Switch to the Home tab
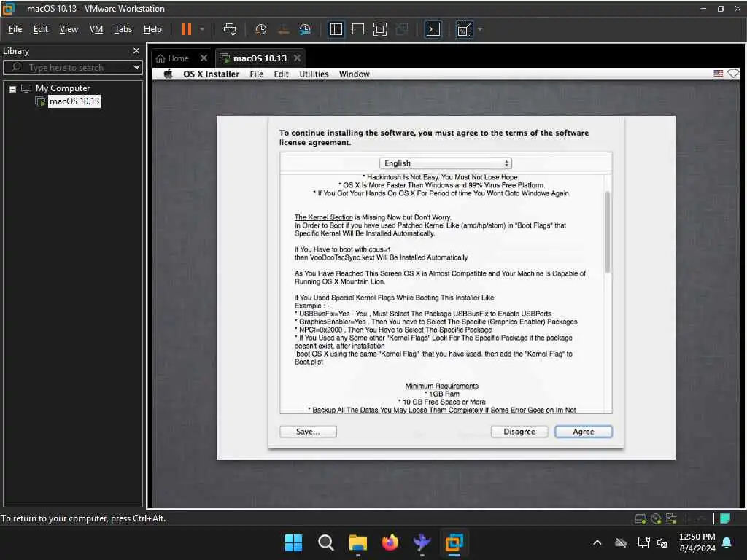The image size is (747, 560). [172, 58]
